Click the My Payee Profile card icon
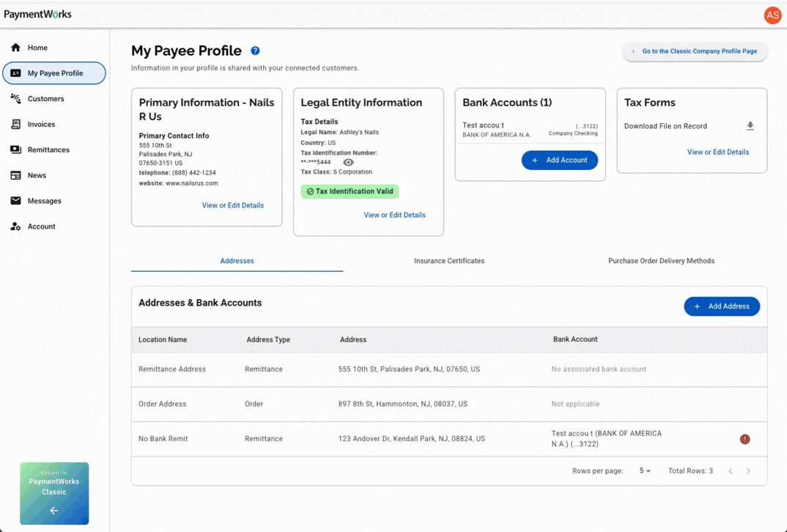 pos(15,73)
